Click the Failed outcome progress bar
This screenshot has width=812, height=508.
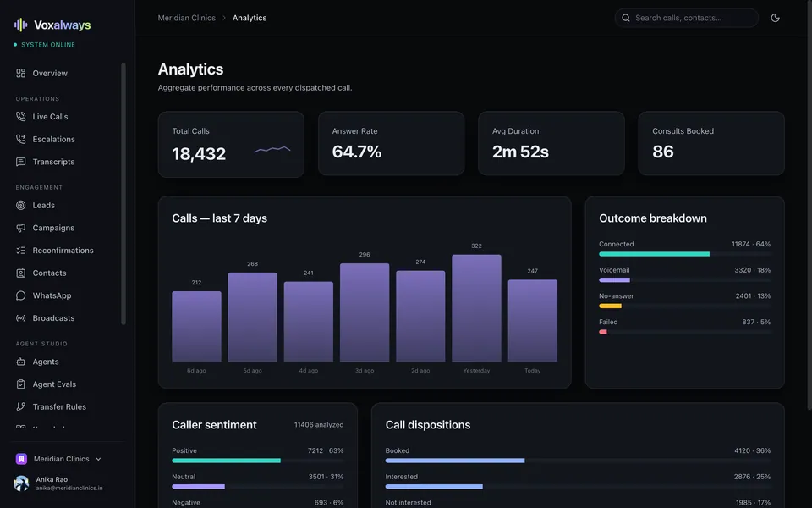click(x=684, y=332)
